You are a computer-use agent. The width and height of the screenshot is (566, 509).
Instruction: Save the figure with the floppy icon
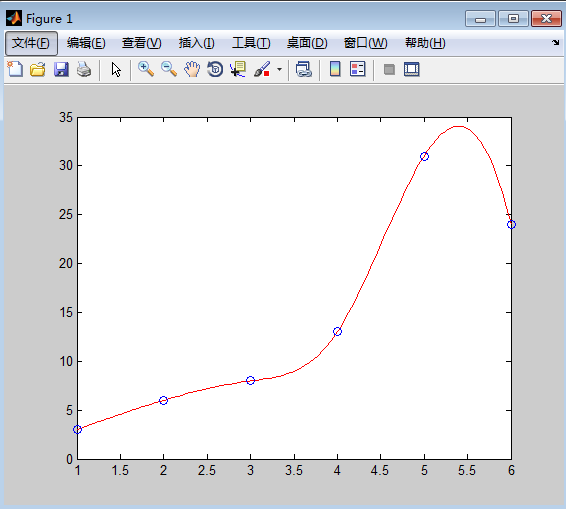(x=61, y=69)
